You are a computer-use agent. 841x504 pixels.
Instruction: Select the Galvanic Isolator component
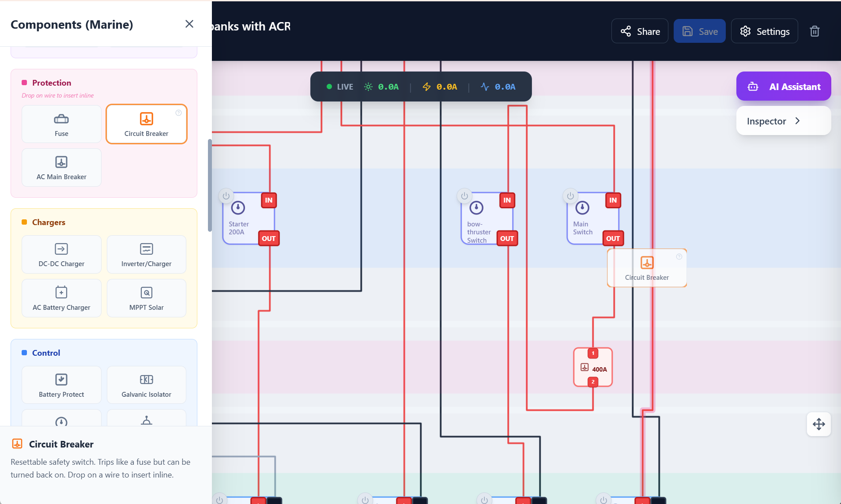146,384
